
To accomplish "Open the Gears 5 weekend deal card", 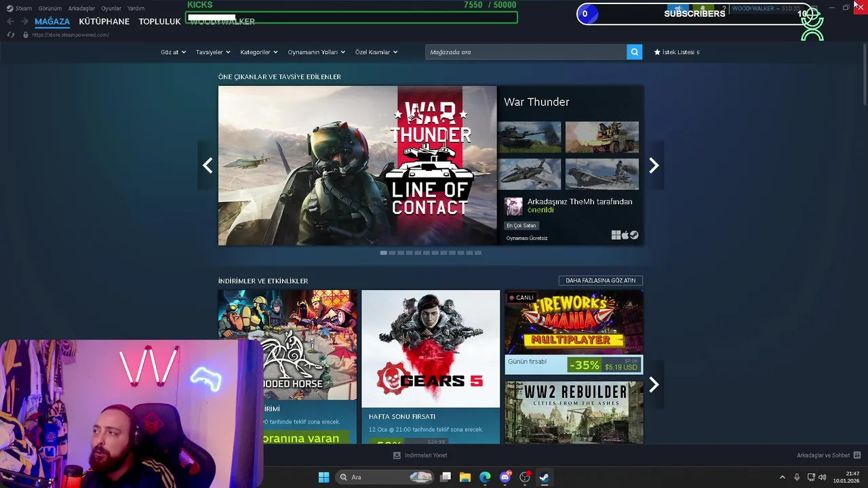I will click(x=431, y=367).
